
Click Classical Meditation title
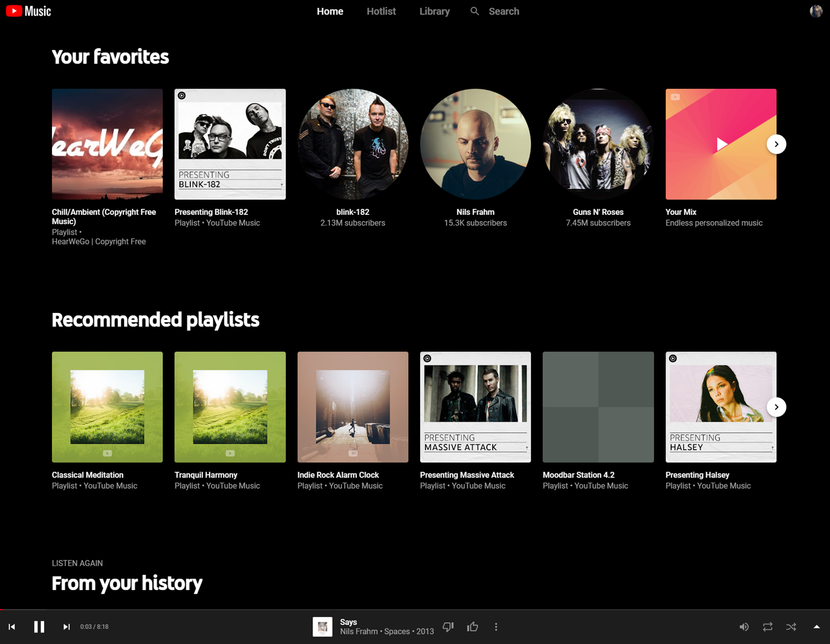tap(88, 475)
